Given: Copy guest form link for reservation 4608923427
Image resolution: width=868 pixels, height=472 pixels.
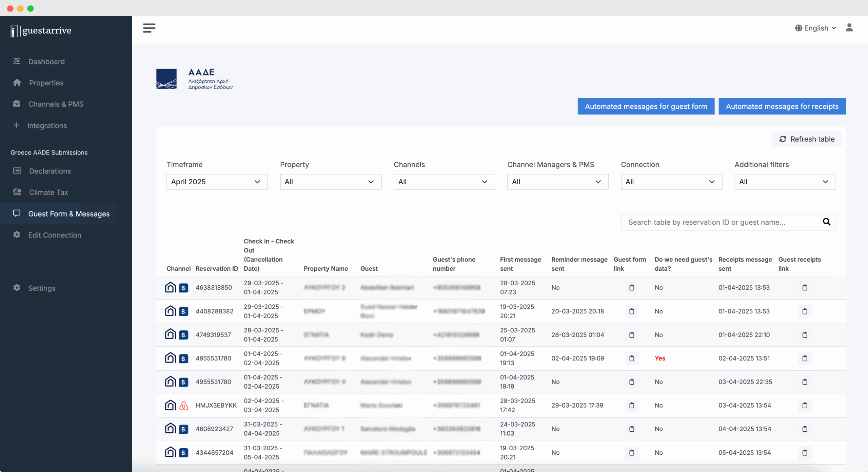Looking at the screenshot, I should (632, 429).
